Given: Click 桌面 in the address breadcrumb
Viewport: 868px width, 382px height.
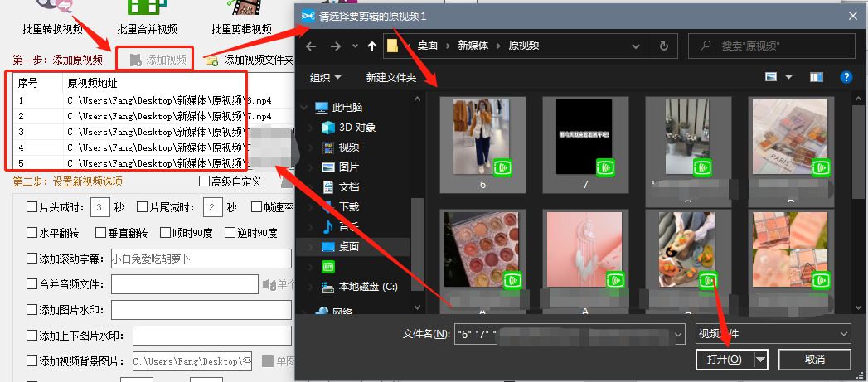Looking at the screenshot, I should 427,46.
